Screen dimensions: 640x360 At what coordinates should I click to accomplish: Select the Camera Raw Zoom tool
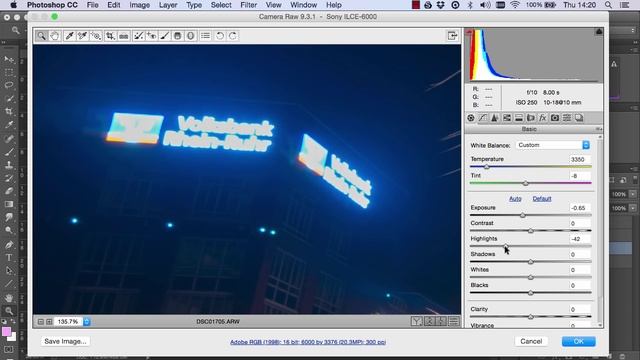[41, 36]
